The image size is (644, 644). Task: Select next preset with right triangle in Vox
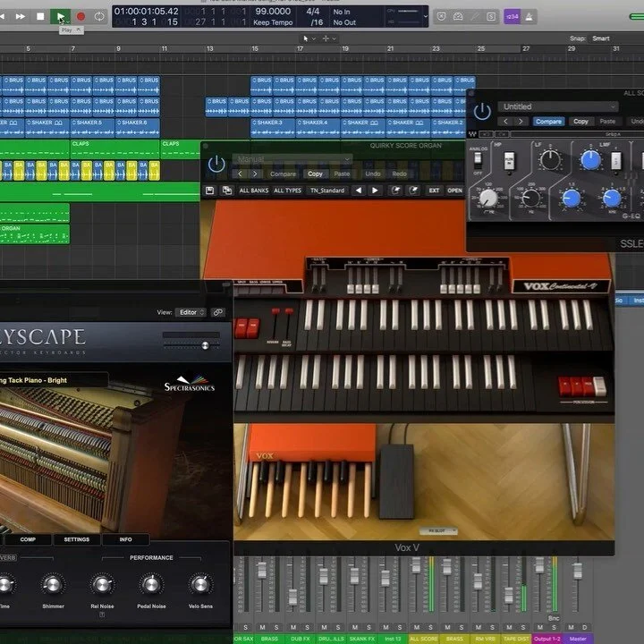[375, 191]
